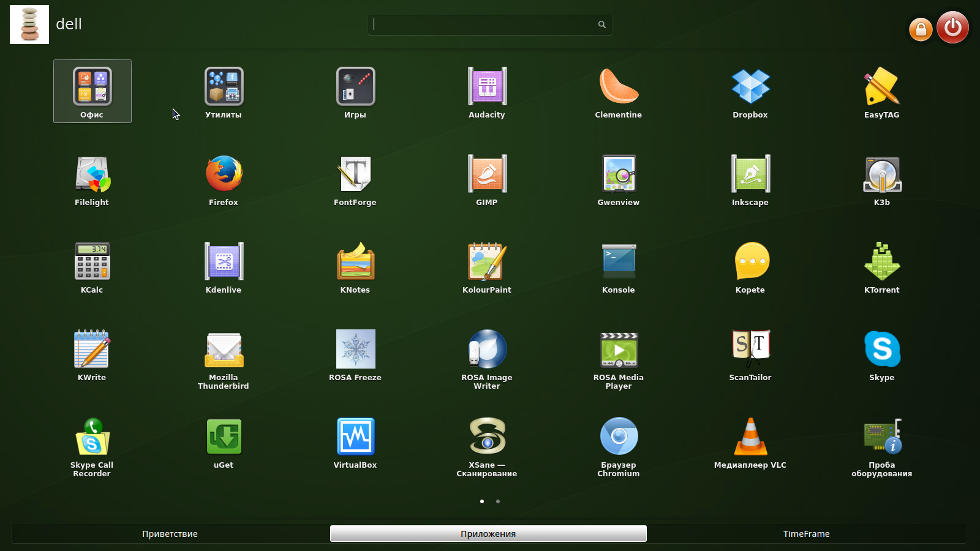Launch Clementine music player
The width and height of the screenshot is (980, 551).
619,91
